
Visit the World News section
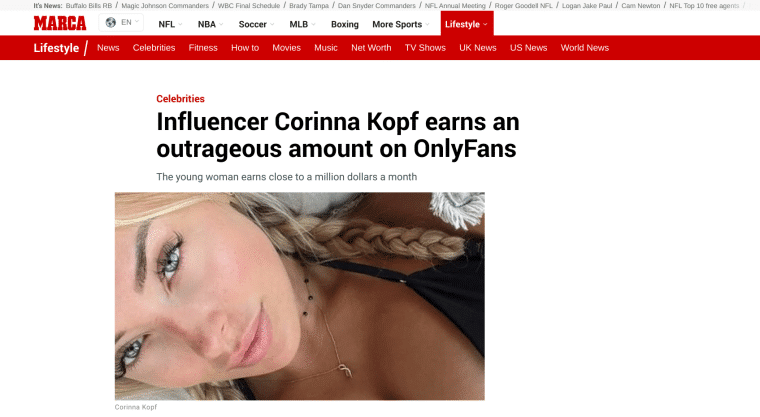coord(585,48)
